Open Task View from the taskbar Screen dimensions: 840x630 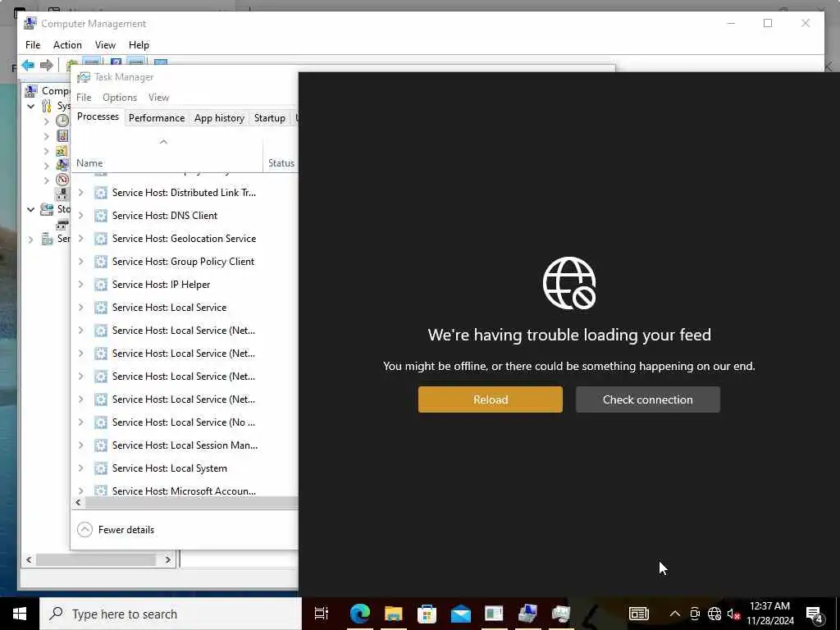[322, 614]
